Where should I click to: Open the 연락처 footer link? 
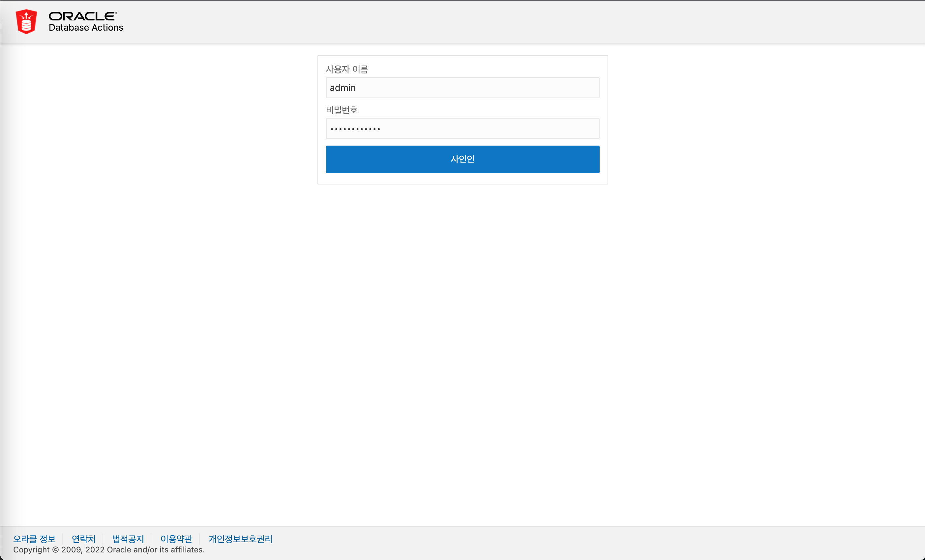(x=84, y=539)
